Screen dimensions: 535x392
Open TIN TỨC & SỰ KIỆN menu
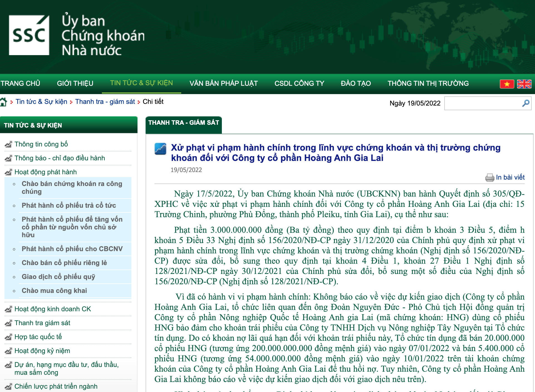point(141,83)
